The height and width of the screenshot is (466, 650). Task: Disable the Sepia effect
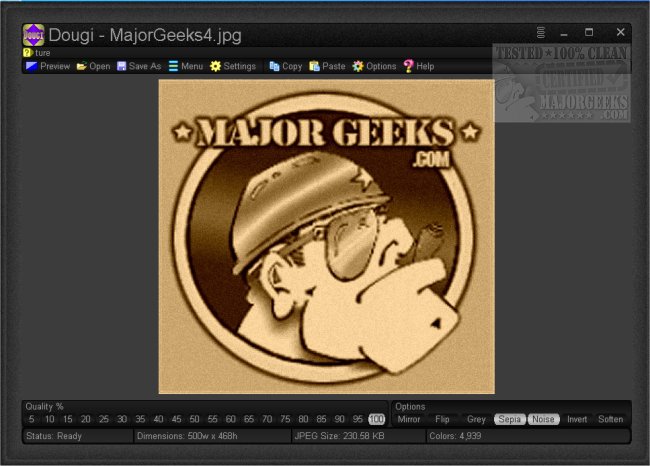[x=509, y=419]
